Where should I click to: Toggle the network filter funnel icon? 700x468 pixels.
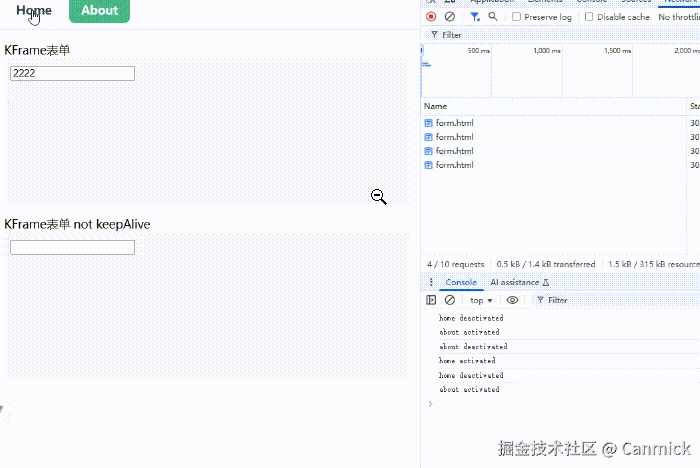[x=475, y=17]
